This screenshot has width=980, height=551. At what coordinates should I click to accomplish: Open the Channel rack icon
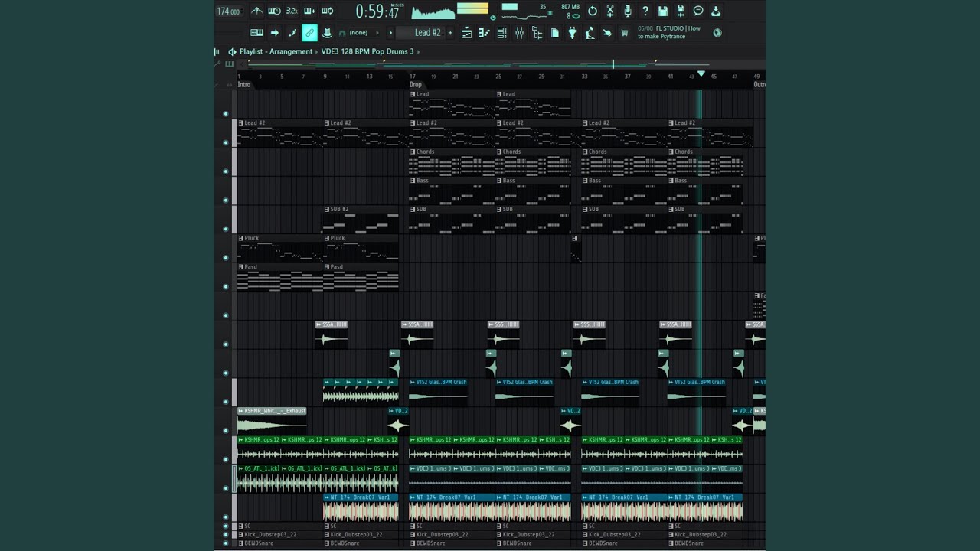pyautogui.click(x=502, y=33)
